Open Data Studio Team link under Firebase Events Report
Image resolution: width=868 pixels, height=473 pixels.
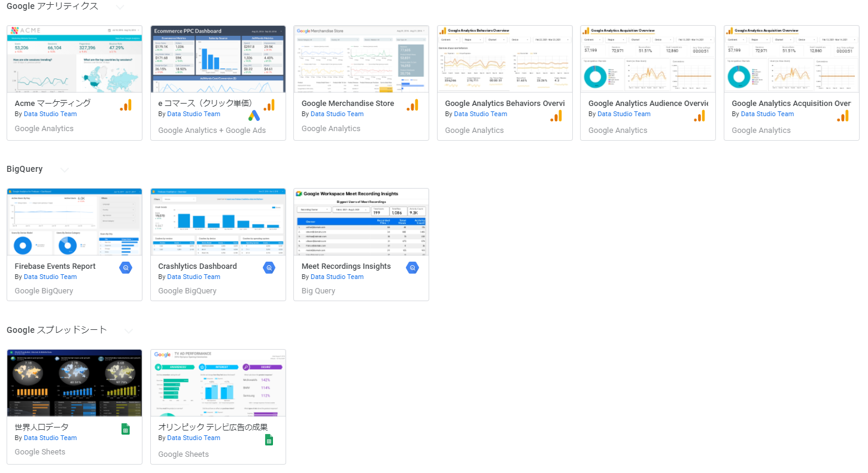tap(50, 277)
